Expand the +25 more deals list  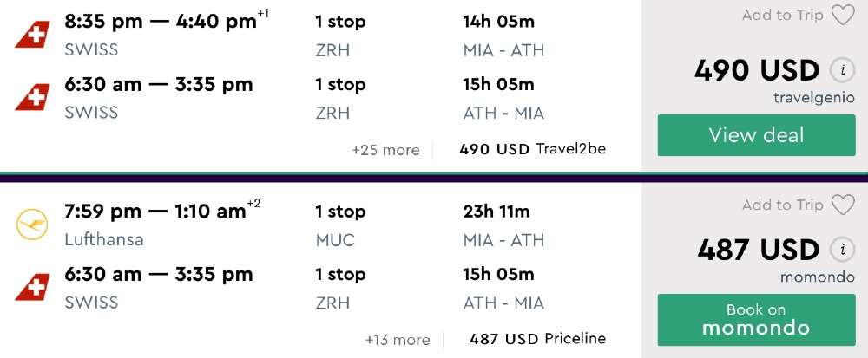tap(385, 150)
